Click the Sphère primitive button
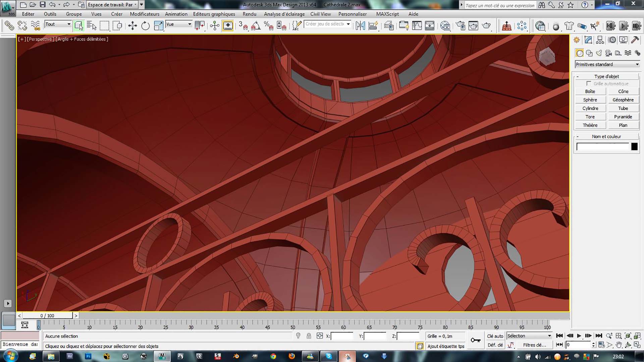The width and height of the screenshot is (644, 362). (x=590, y=100)
